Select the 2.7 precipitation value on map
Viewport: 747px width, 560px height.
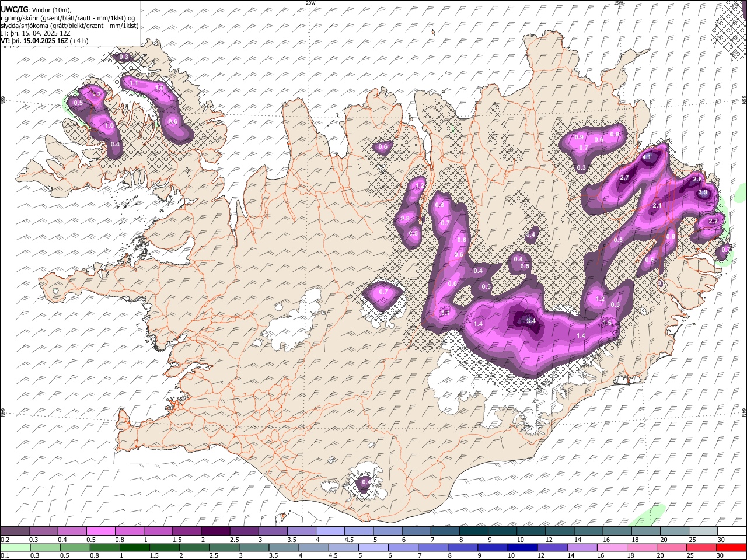pos(624,177)
